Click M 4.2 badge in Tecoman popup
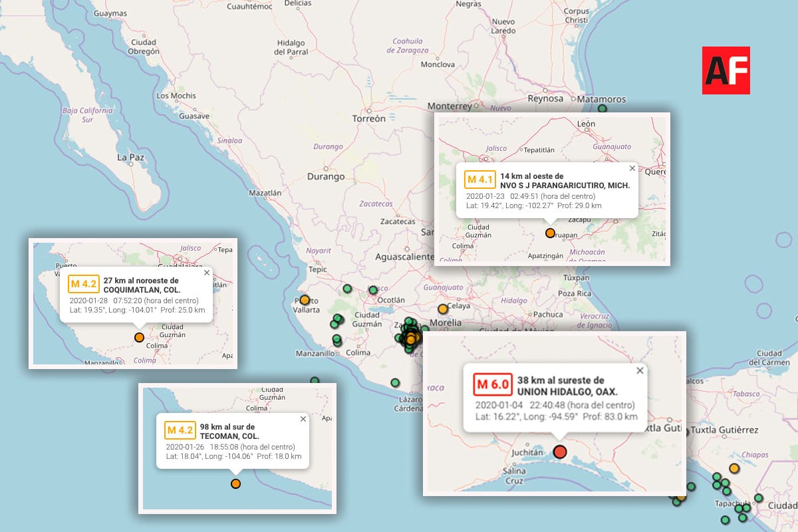798x532 pixels. pyautogui.click(x=180, y=430)
